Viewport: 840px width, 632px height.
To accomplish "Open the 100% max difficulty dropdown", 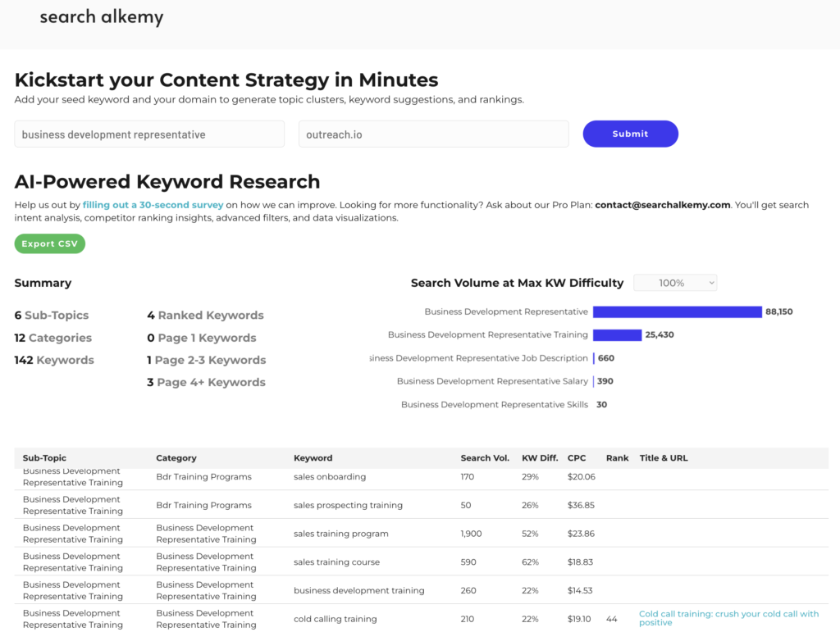I will pyautogui.click(x=675, y=283).
